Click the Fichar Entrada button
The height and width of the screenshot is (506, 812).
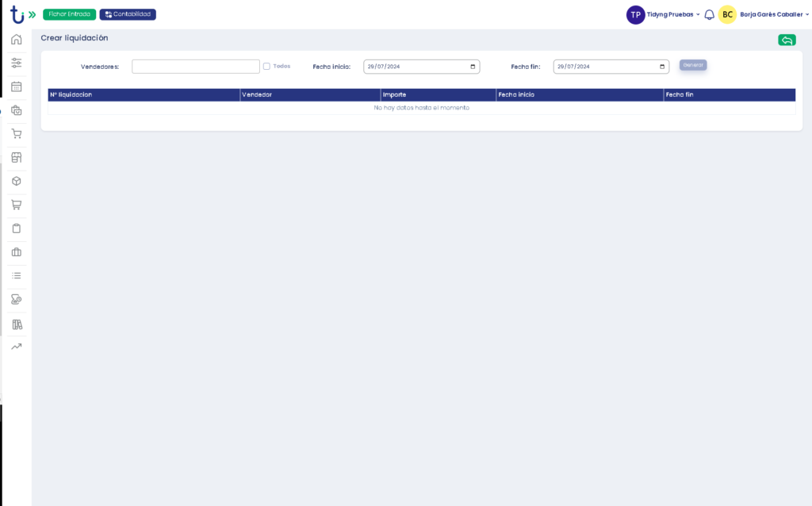coord(69,14)
